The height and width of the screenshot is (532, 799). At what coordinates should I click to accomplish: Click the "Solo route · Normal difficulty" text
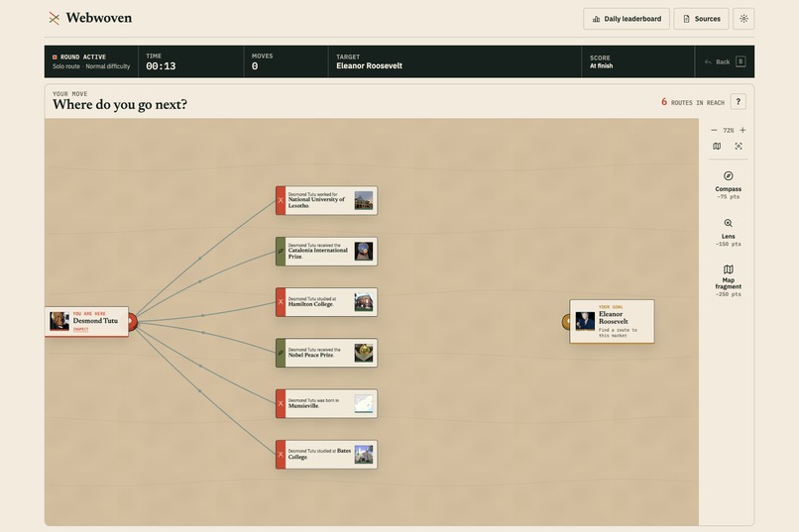coord(91,66)
